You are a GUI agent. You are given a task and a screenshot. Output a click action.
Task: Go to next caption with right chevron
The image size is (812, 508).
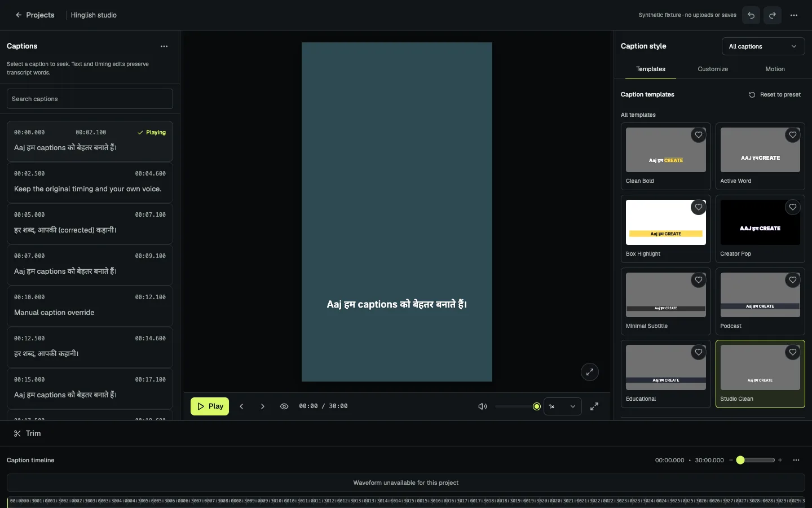[x=263, y=406]
